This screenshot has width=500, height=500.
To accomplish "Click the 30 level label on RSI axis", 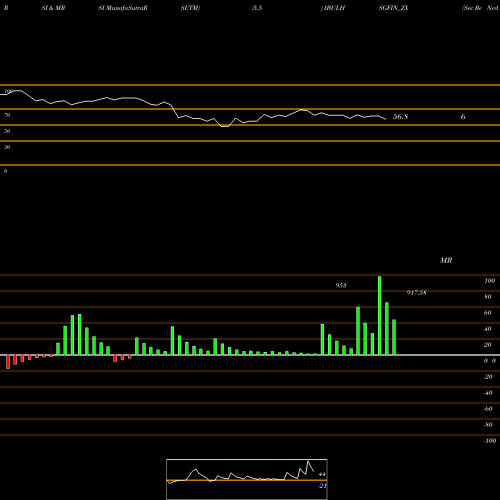I will (7, 147).
